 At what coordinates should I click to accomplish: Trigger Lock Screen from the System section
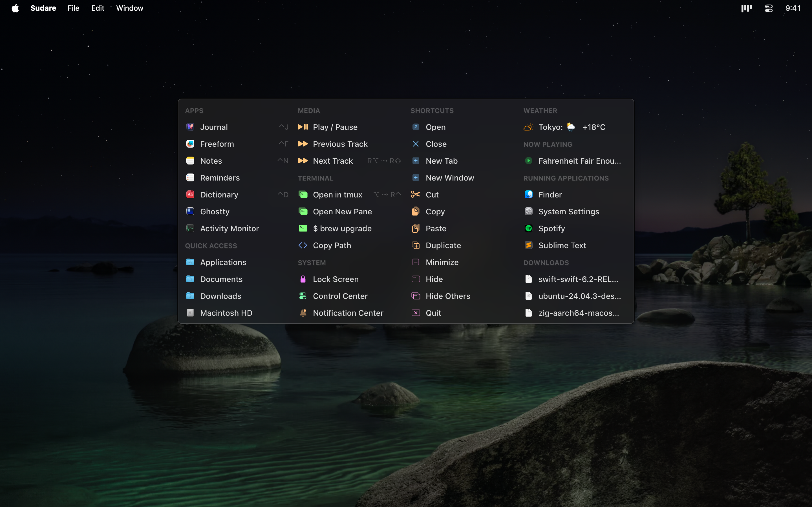pyautogui.click(x=336, y=279)
